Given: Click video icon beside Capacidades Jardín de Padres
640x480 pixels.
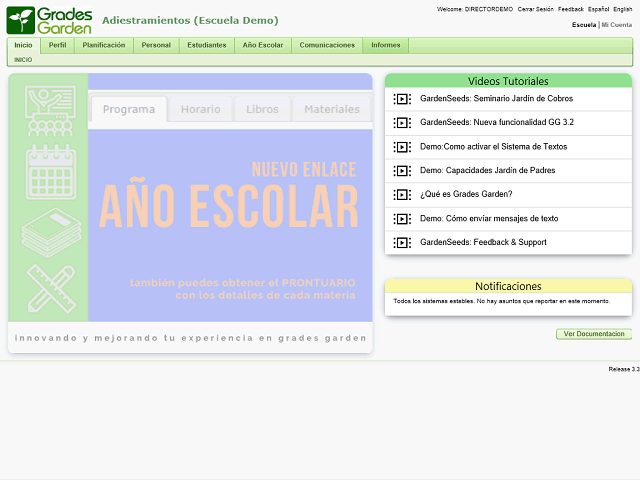Looking at the screenshot, I should click(402, 171).
